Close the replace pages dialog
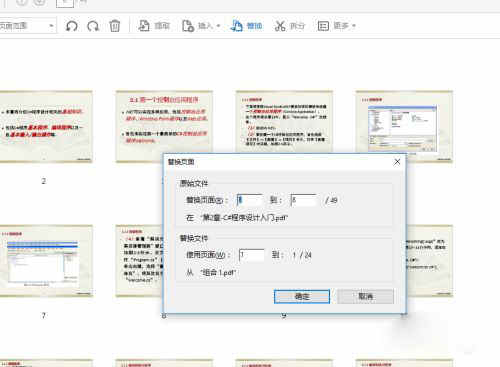The height and width of the screenshot is (367, 500). (x=397, y=162)
